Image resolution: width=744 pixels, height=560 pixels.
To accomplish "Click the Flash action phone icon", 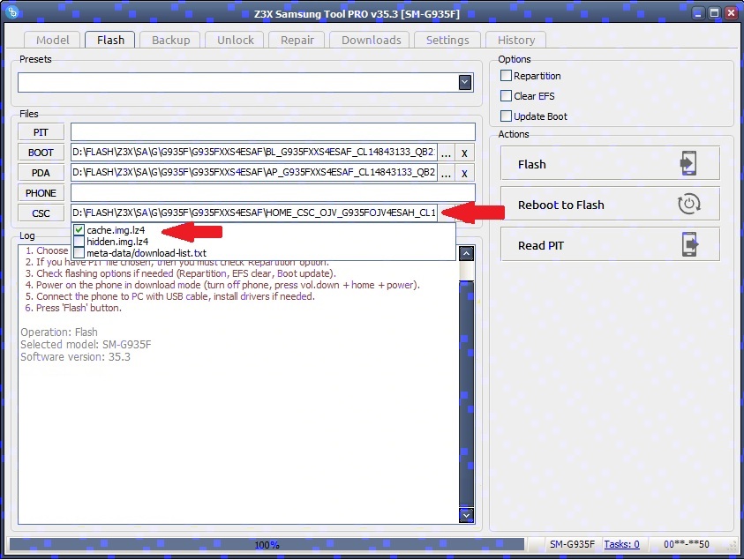I will point(688,163).
